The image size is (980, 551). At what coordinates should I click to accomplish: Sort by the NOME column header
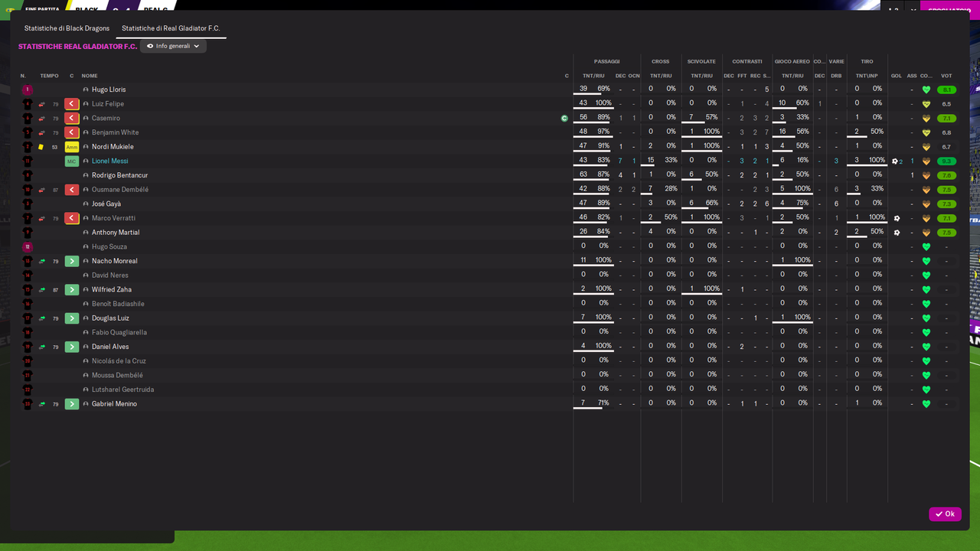(90, 76)
